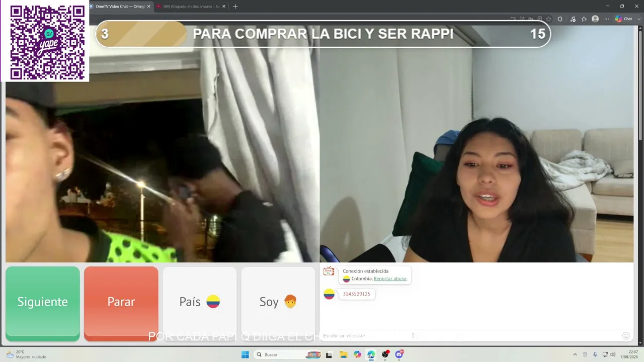Open File Explorer from the taskbar
This screenshot has width=644, height=362.
(x=343, y=354)
